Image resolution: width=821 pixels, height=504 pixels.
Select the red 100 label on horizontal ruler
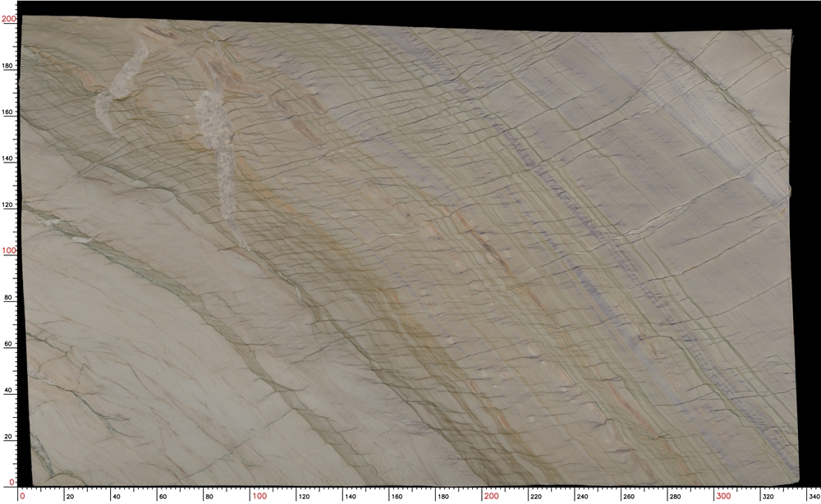pos(259,496)
